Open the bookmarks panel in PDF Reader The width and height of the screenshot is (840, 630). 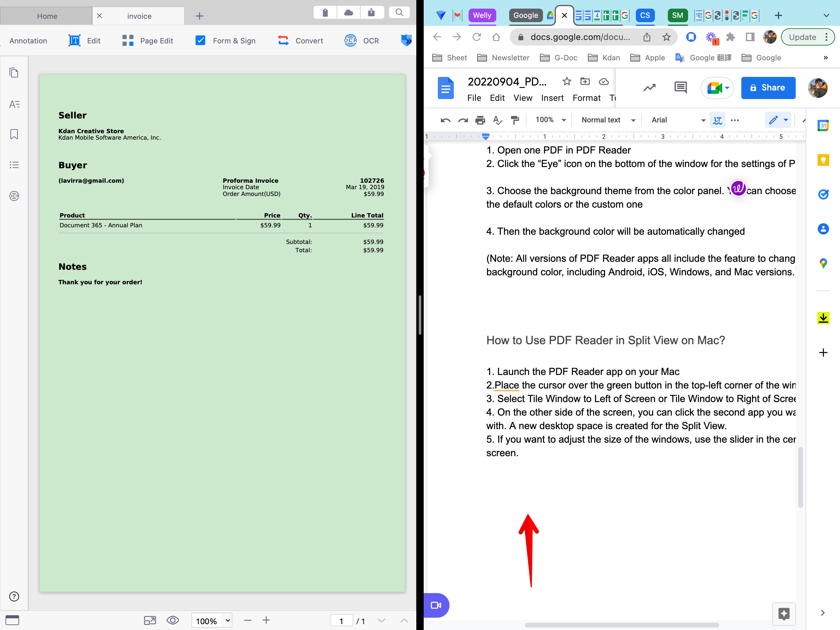pyautogui.click(x=14, y=134)
